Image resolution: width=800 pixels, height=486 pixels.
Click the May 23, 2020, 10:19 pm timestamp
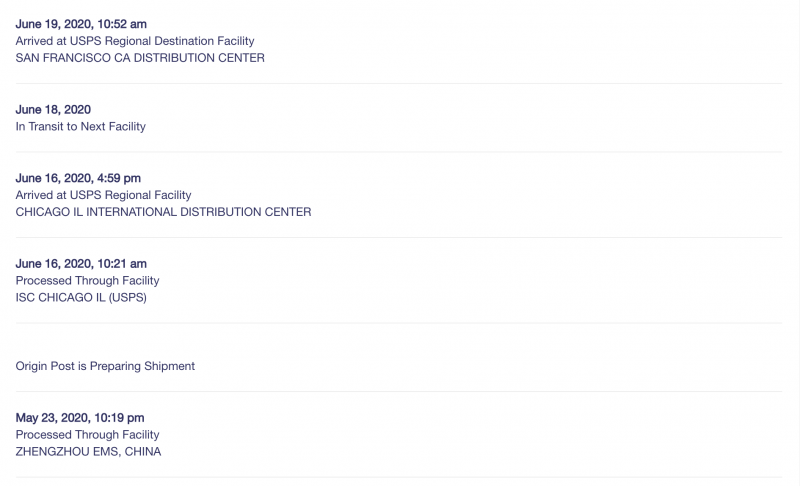(80, 418)
